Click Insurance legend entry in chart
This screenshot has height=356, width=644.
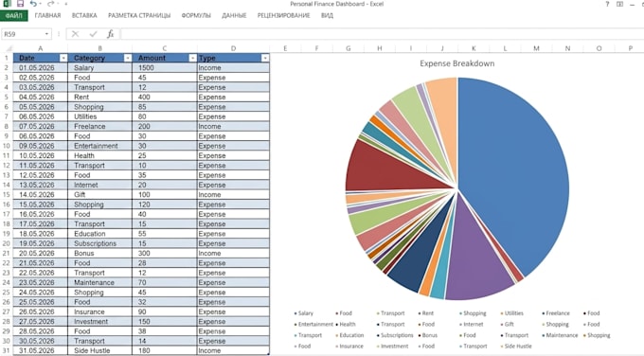(x=349, y=347)
